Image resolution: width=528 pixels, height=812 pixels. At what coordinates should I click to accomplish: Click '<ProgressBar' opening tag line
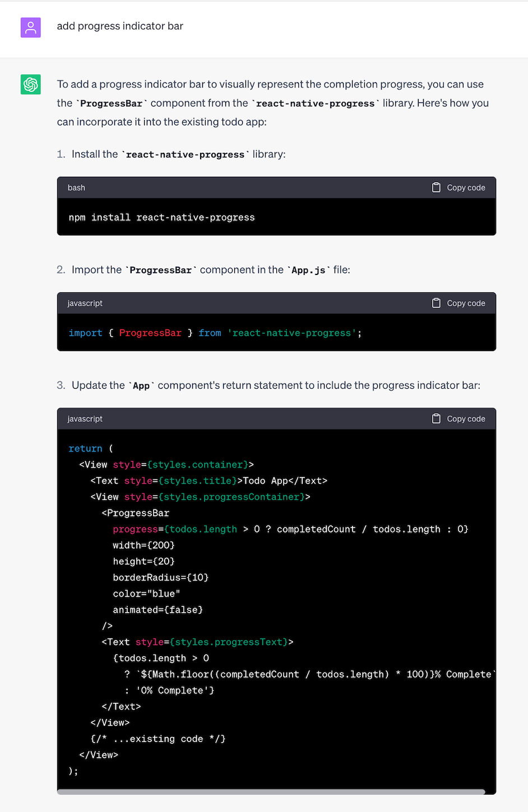[135, 513]
